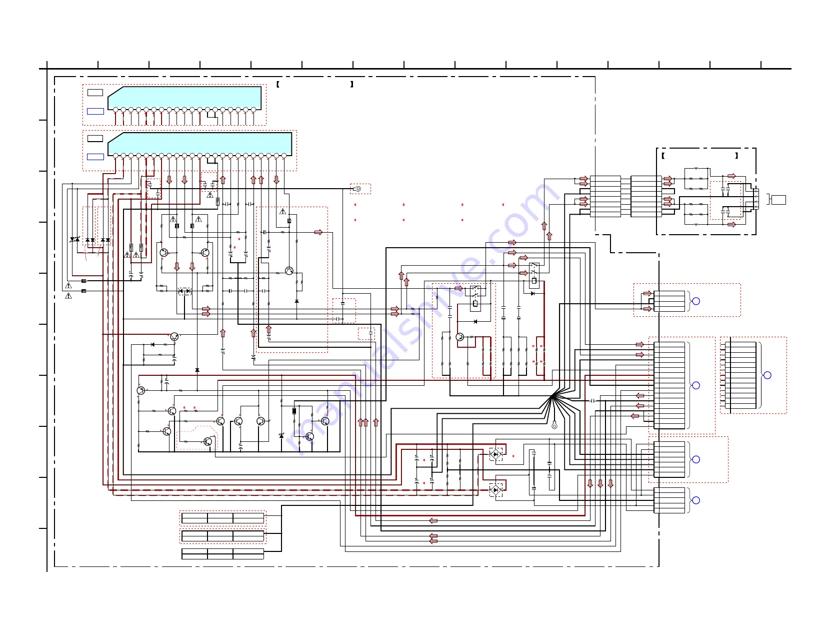840x632 pixels.
Task: Select the middle three-cell table at the bottom
Action: (x=222, y=536)
